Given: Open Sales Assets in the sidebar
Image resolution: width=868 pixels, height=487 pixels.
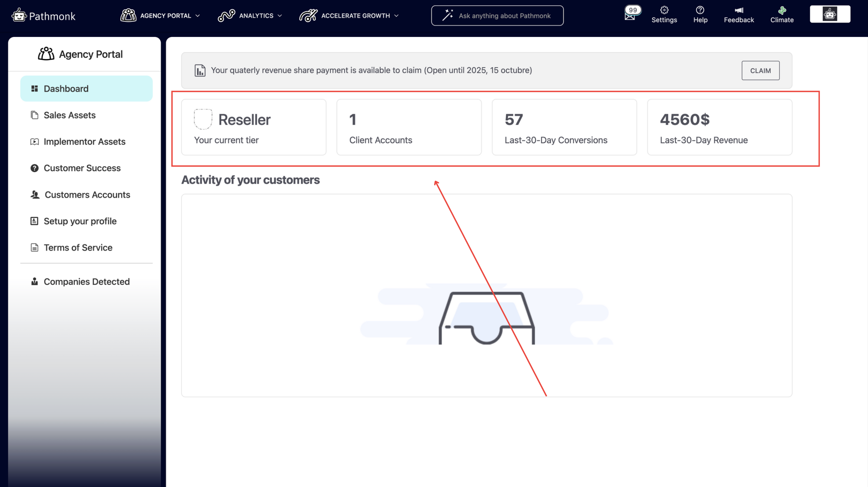Looking at the screenshot, I should (x=69, y=115).
